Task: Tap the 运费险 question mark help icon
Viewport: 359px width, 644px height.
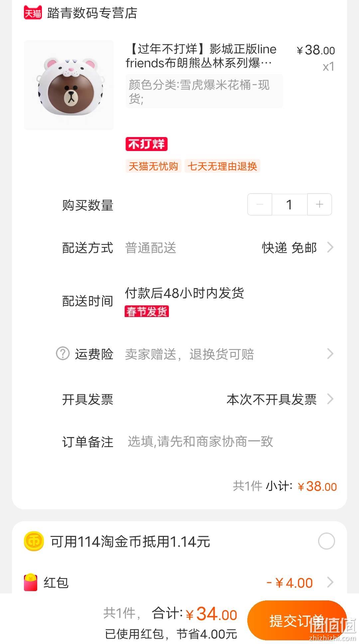Action: [62, 354]
